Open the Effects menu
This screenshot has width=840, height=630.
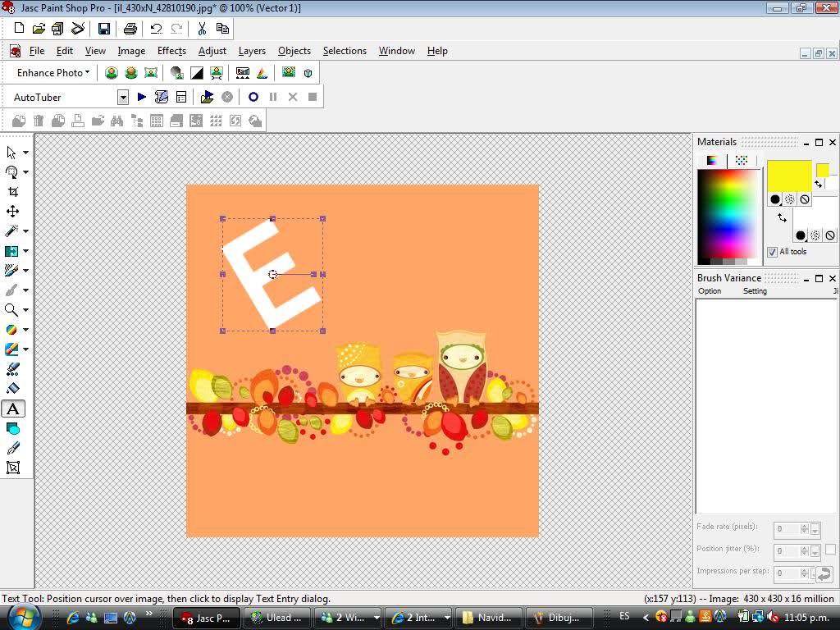pos(171,51)
